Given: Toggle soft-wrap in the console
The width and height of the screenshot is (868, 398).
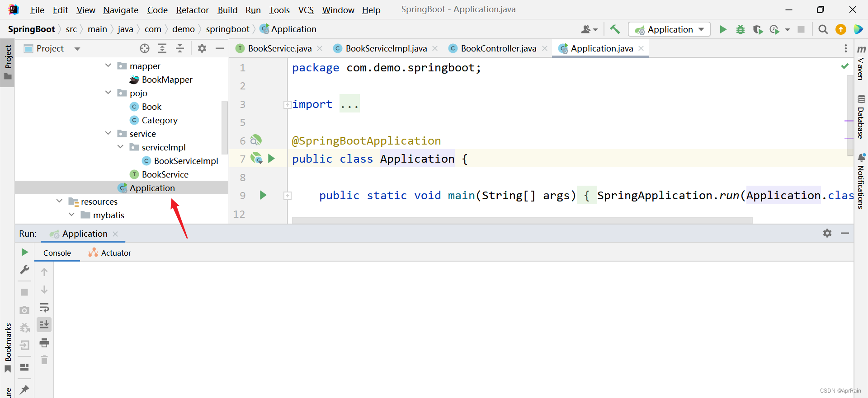Looking at the screenshot, I should pyautogui.click(x=44, y=308).
